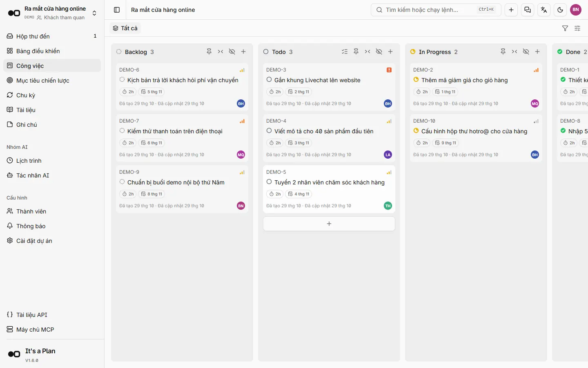The height and width of the screenshot is (368, 588).
Task: Pin the In Progress column
Action: [503, 52]
